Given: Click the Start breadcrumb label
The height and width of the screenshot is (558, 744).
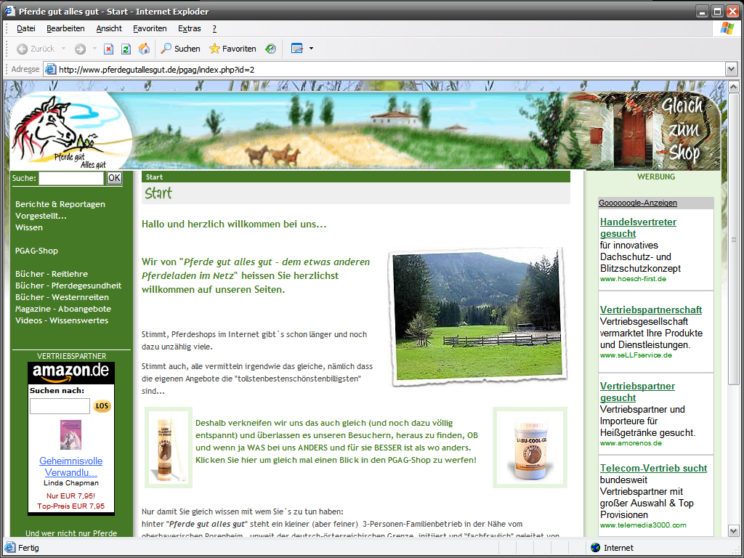Looking at the screenshot, I should [x=154, y=177].
